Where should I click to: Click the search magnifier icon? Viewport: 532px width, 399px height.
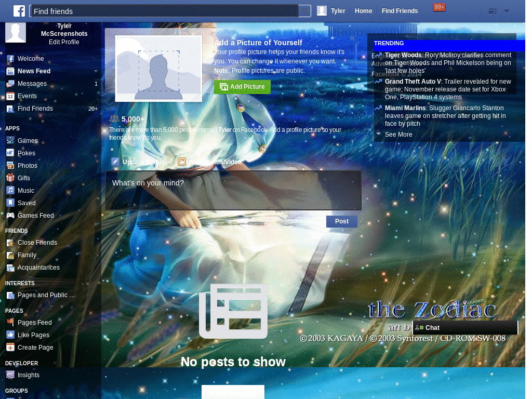pyautogui.click(x=304, y=11)
